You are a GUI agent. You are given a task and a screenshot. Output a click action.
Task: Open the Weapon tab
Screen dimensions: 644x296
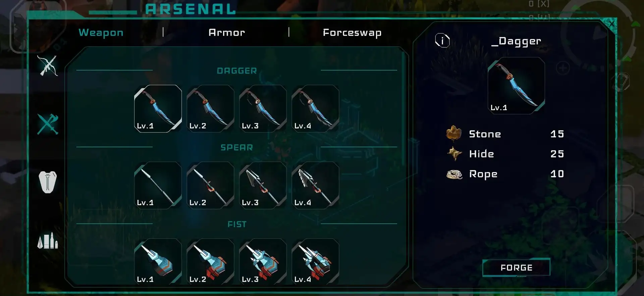[x=101, y=33]
